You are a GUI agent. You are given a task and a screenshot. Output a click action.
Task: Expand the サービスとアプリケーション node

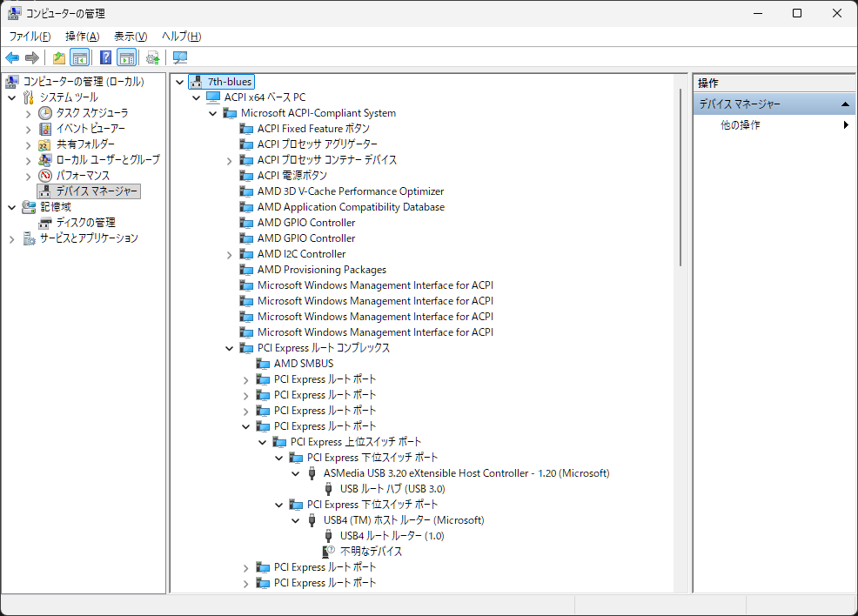tap(12, 239)
